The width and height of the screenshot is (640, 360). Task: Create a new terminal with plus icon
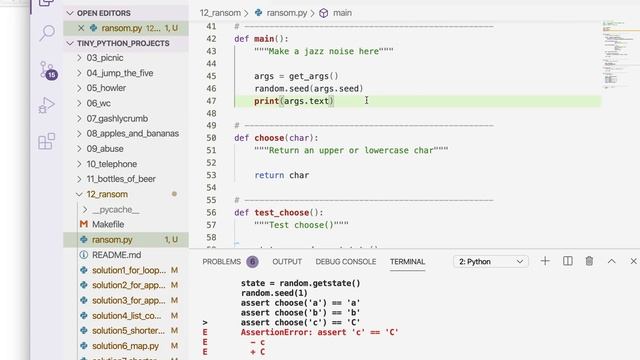click(545, 261)
